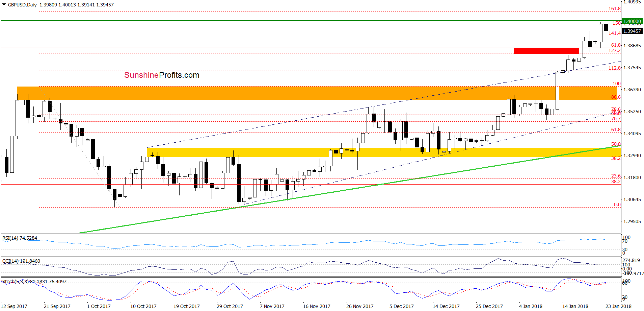
Task: Click the RSI(14) 74.5284 indicator label
Action: (20, 238)
